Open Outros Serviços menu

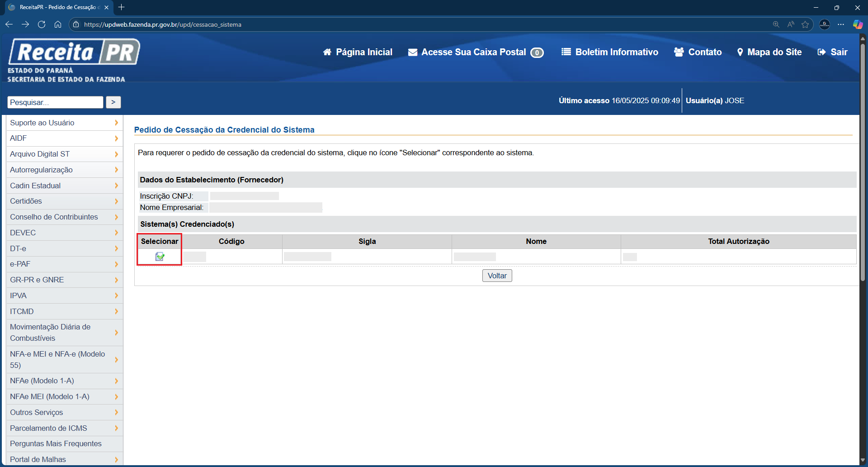(x=65, y=412)
